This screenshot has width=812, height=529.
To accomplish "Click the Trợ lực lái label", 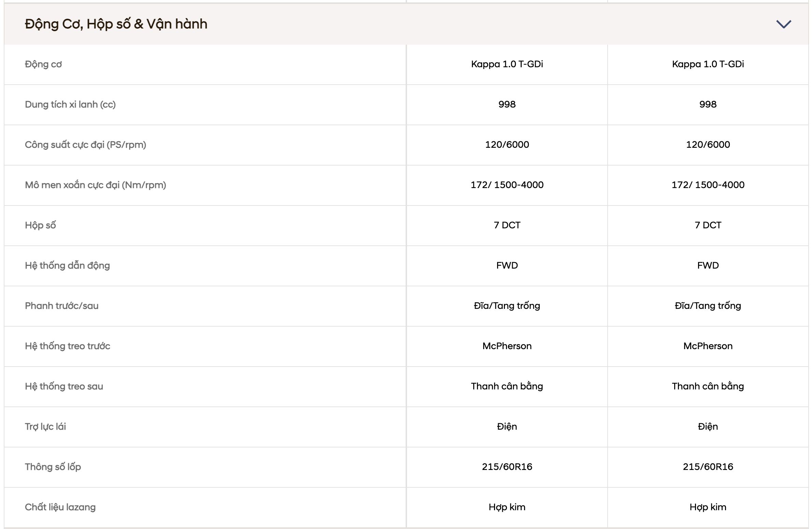I will (x=45, y=427).
